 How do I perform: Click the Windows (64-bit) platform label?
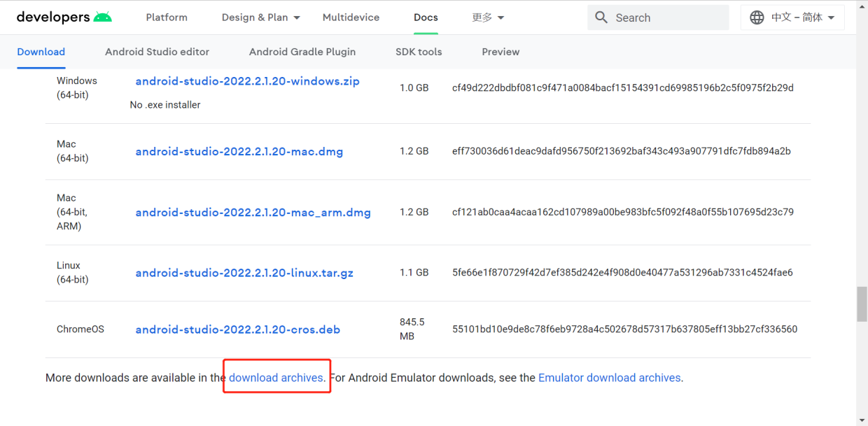click(x=77, y=88)
